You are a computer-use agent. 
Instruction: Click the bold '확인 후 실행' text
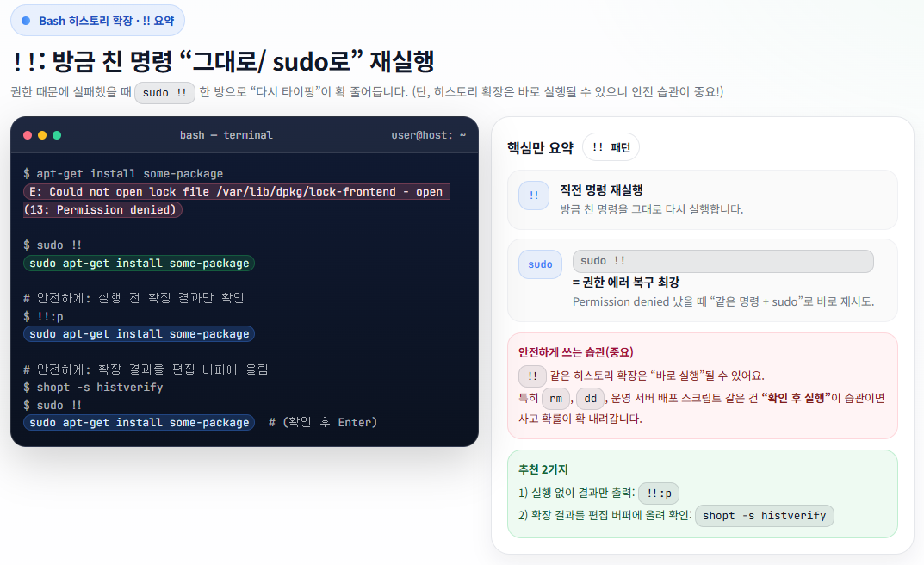(797, 398)
